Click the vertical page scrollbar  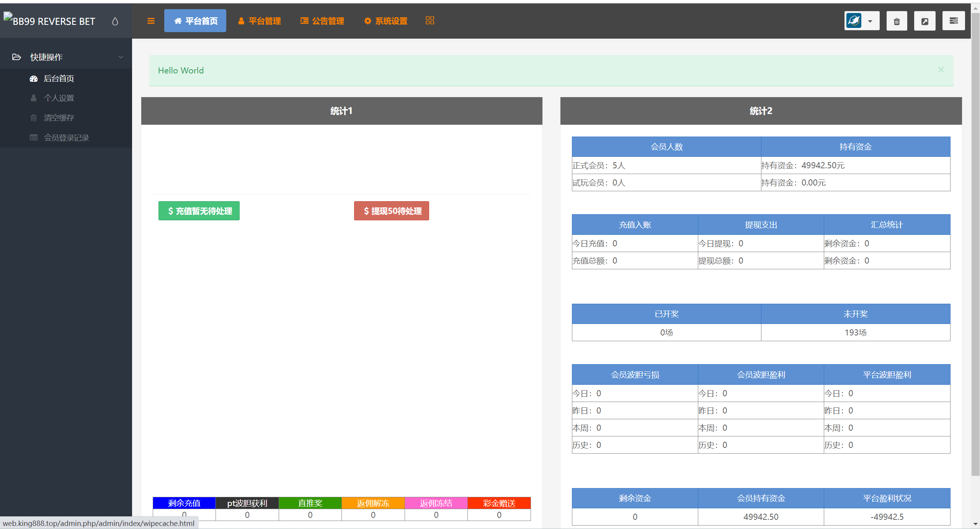click(975, 245)
